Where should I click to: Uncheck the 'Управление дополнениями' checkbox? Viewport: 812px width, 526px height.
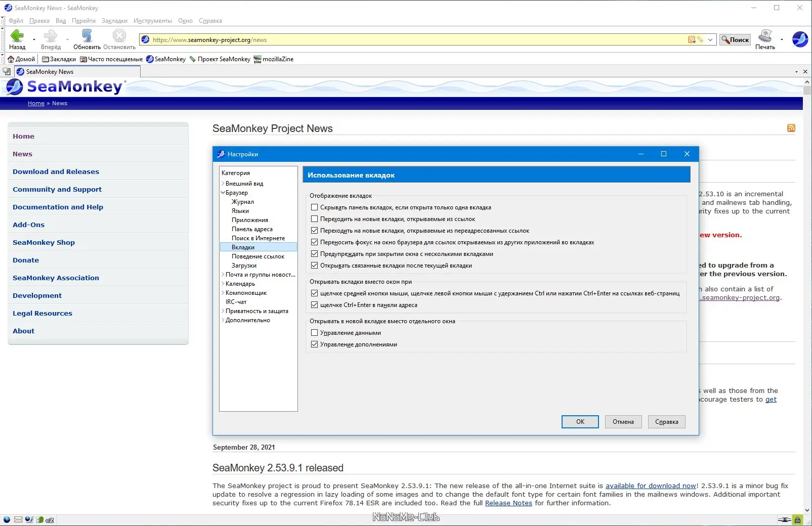coord(314,344)
